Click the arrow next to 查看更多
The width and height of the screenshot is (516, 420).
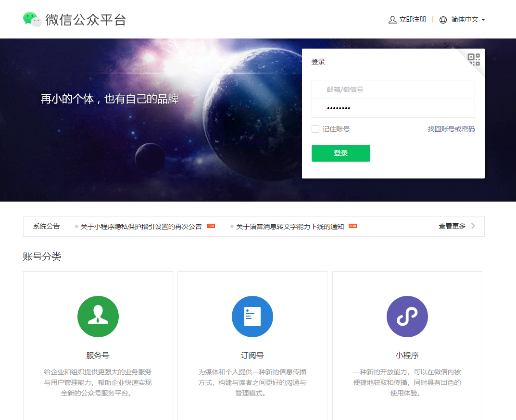coord(473,226)
